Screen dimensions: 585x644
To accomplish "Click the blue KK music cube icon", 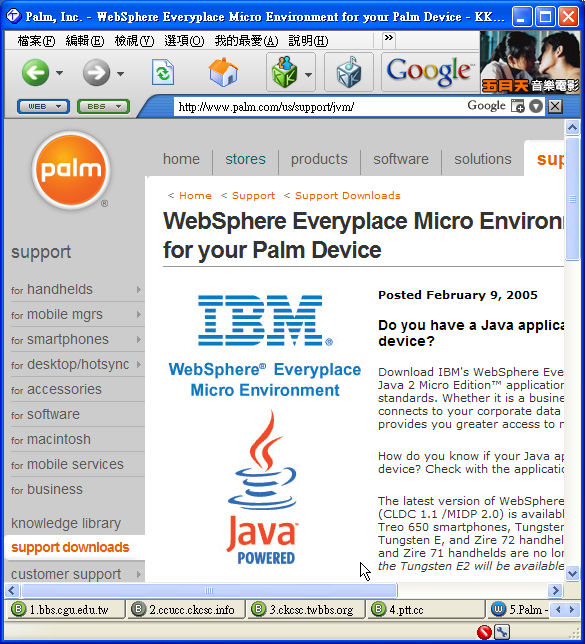I will coord(349,72).
